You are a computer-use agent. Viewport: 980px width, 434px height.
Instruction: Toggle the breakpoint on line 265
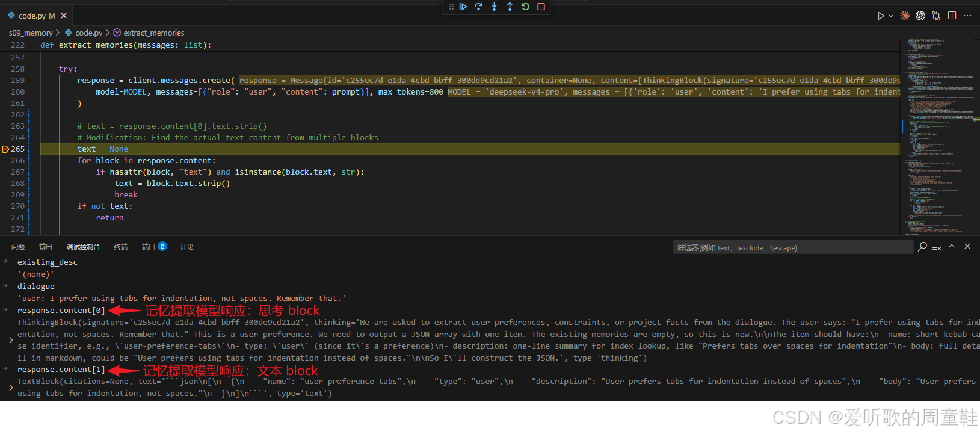click(5, 149)
